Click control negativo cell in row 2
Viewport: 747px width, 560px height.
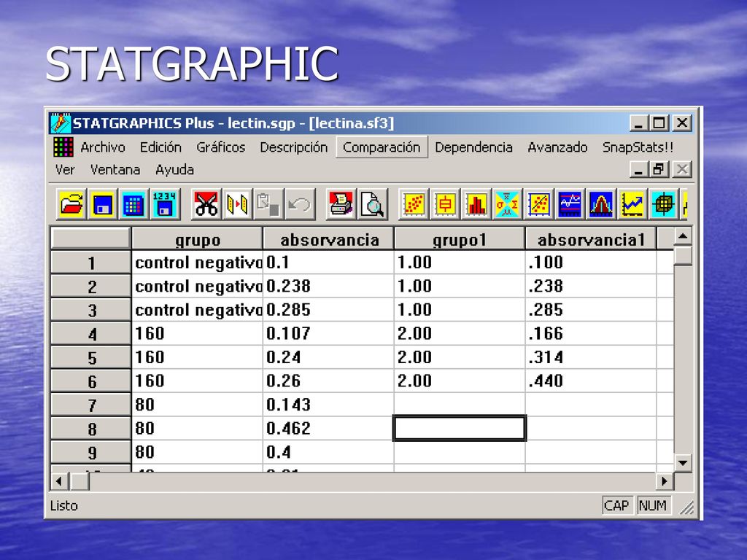[197, 286]
